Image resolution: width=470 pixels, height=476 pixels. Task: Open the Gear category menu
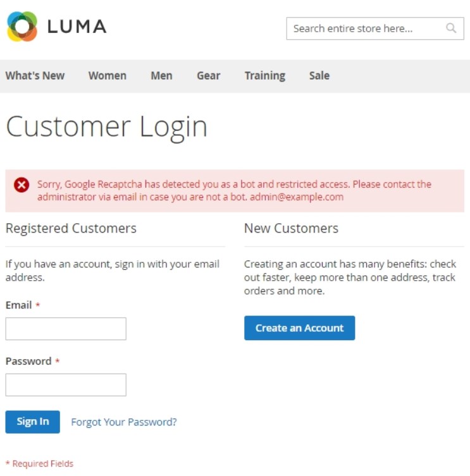(208, 76)
